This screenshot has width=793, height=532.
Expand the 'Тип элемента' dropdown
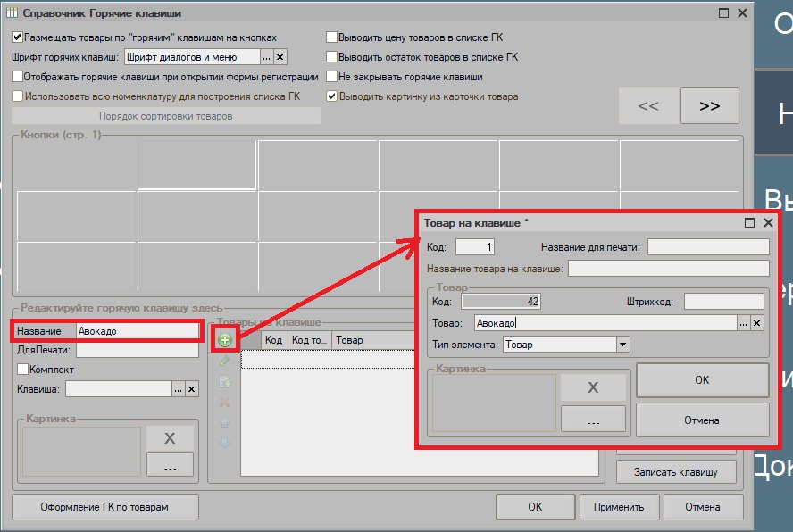[x=623, y=345]
